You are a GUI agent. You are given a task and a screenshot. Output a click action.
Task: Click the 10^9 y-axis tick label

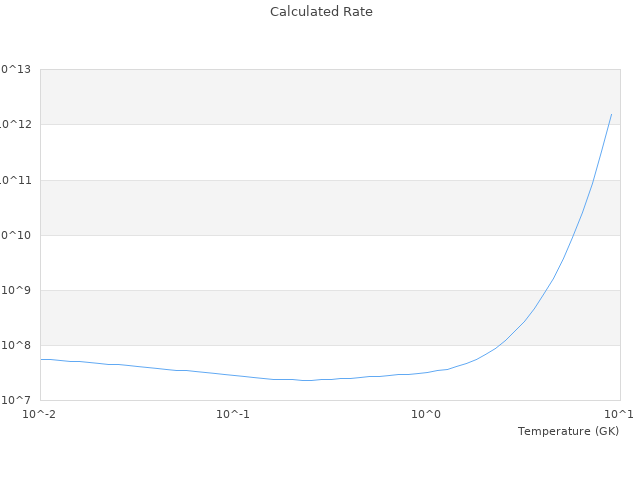click(18, 290)
